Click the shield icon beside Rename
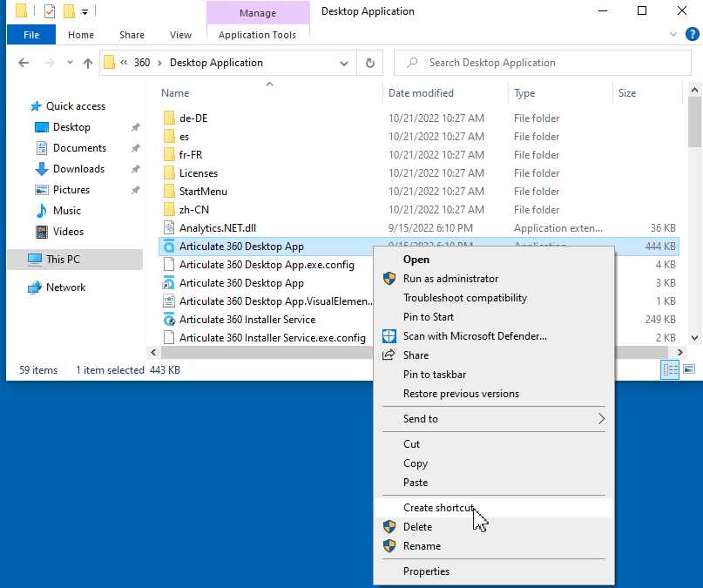 coord(389,546)
